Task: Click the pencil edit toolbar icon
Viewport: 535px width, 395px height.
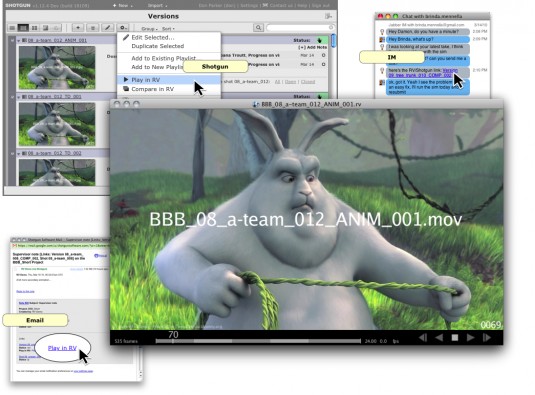Action: click(x=107, y=28)
